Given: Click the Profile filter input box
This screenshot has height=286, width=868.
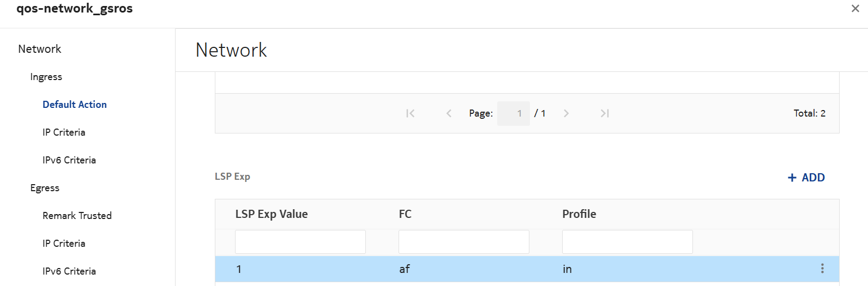Looking at the screenshot, I should pos(627,242).
